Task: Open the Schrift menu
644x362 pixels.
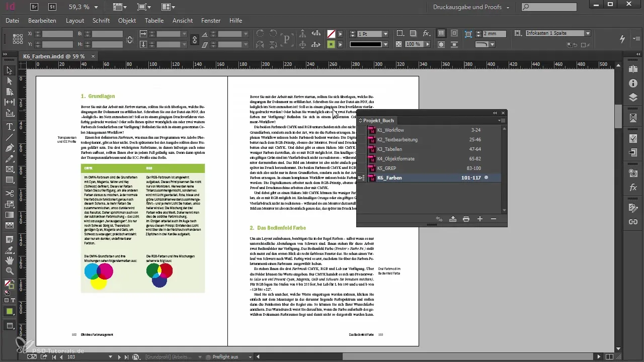Action: 101,21
